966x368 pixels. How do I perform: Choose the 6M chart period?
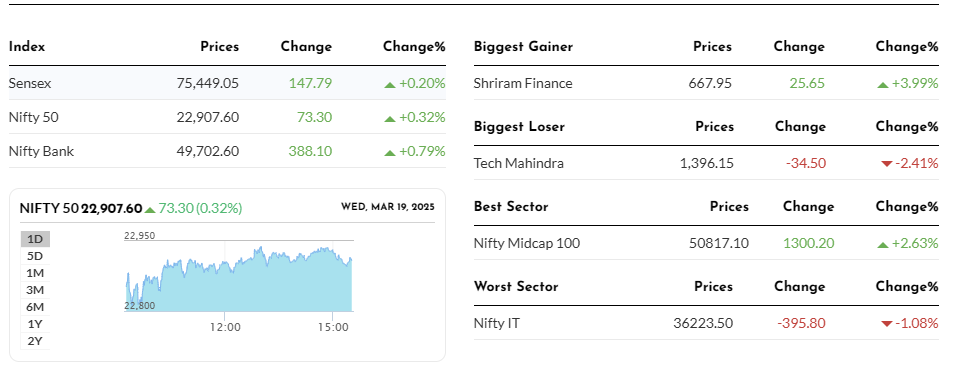[x=35, y=307]
